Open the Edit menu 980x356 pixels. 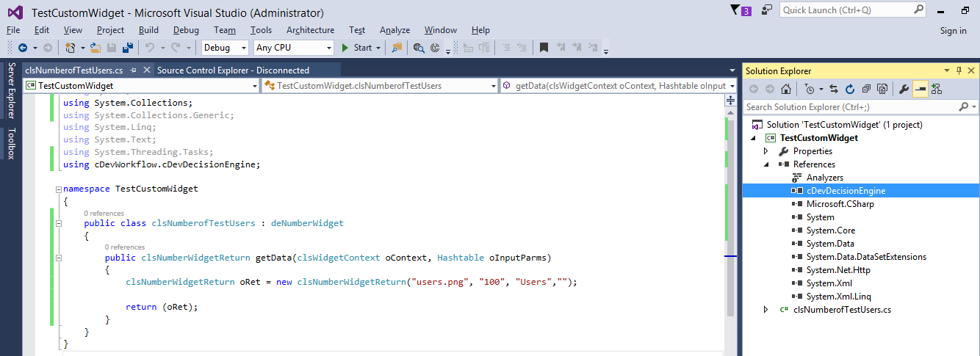pyautogui.click(x=42, y=30)
